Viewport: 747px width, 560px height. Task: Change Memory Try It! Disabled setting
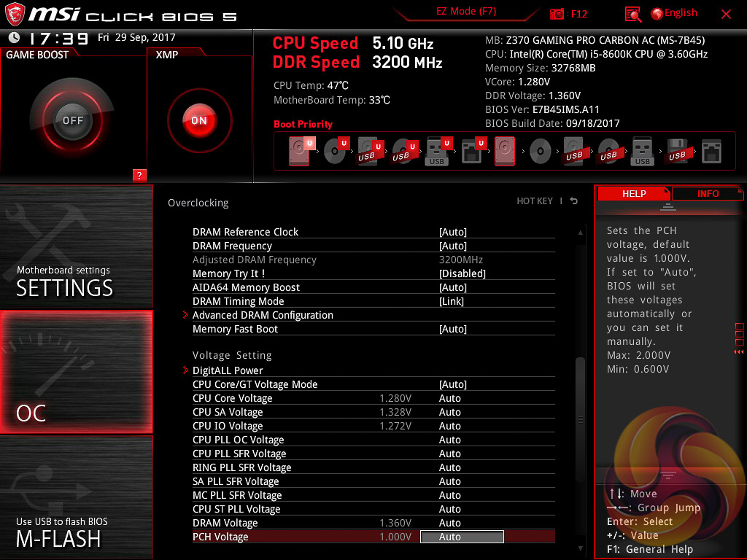click(x=462, y=273)
